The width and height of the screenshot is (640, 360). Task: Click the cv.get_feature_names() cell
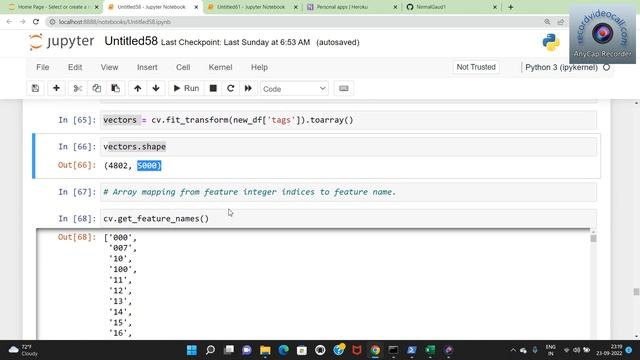click(x=348, y=218)
